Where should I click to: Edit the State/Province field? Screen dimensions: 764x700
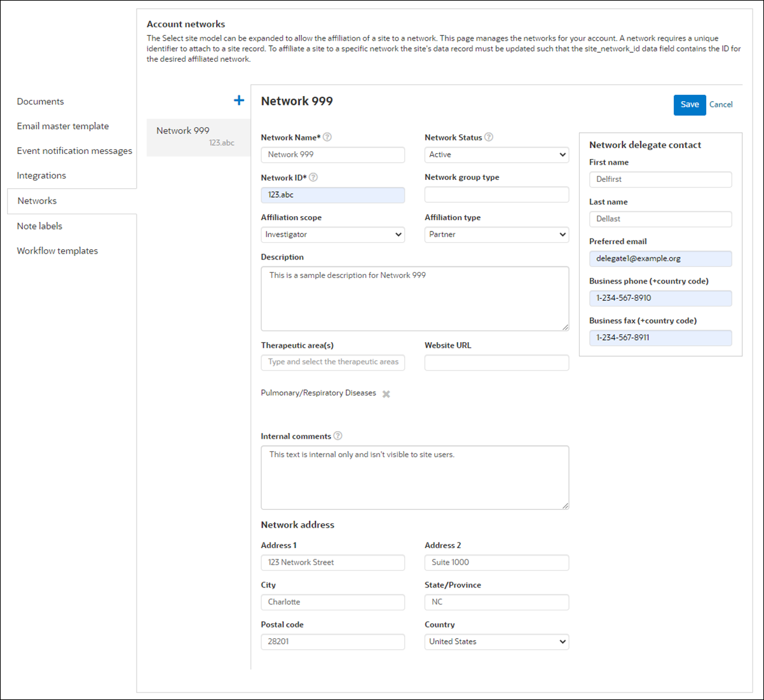(497, 602)
